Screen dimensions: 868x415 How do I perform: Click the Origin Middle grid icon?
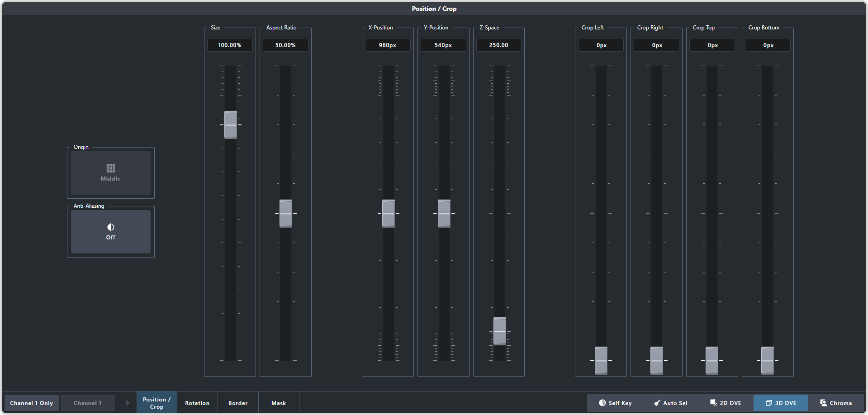click(111, 168)
